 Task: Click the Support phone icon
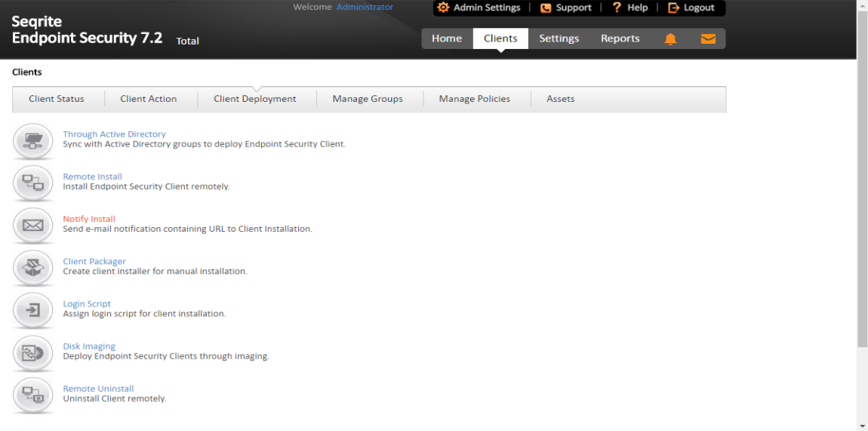(x=546, y=8)
